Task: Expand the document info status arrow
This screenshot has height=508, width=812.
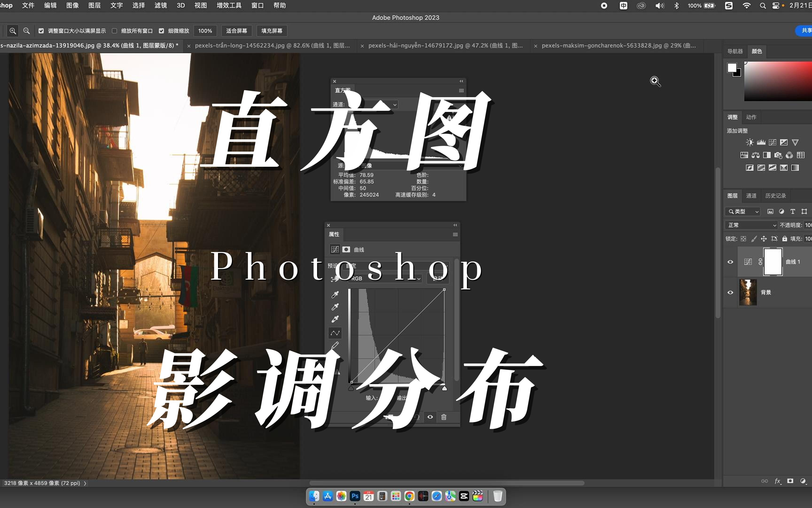Action: 85,483
